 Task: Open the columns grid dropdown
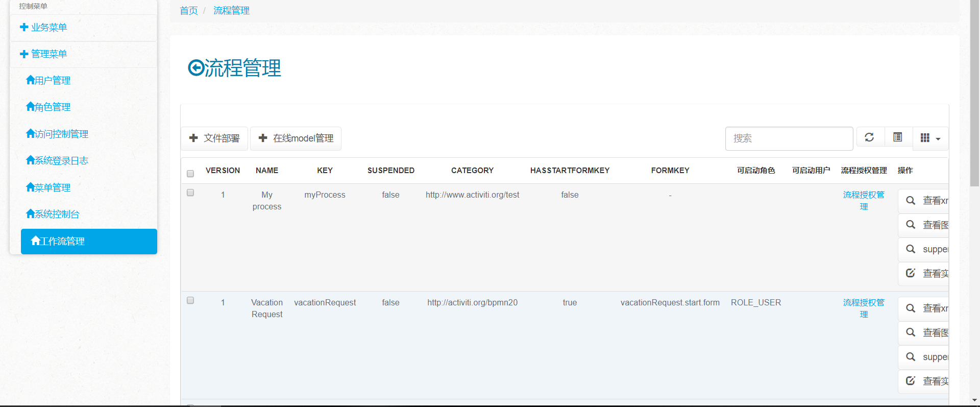tap(930, 138)
